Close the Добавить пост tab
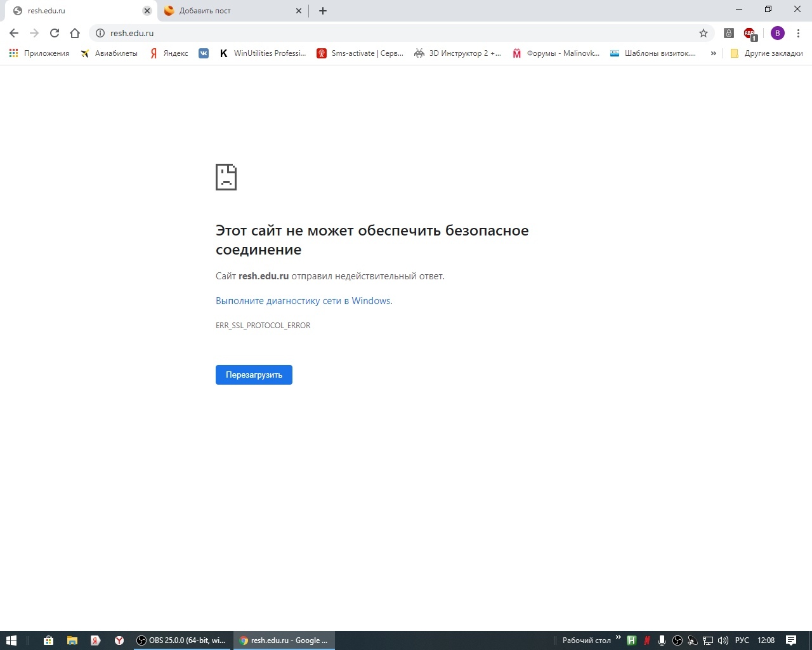This screenshot has width=812, height=650. (299, 11)
